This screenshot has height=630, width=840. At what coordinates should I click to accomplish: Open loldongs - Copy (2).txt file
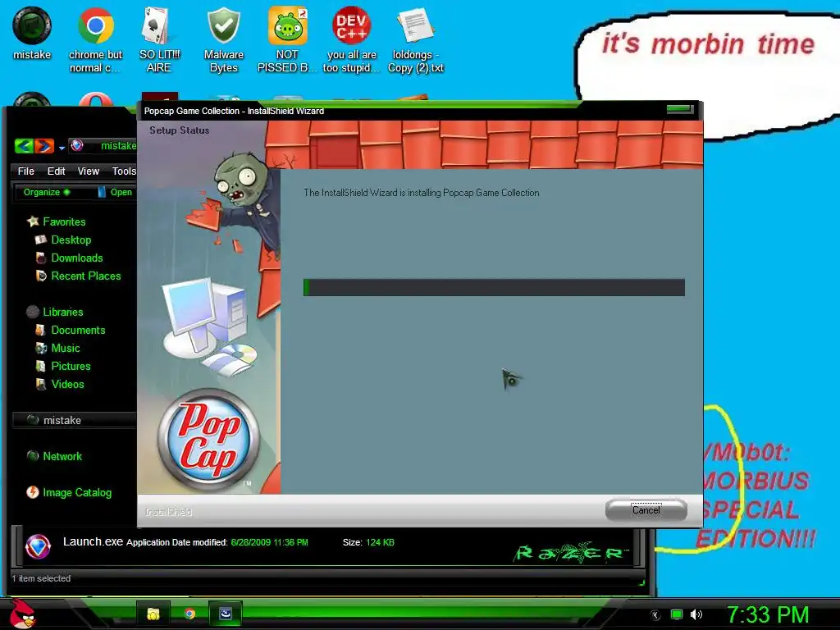[416, 39]
